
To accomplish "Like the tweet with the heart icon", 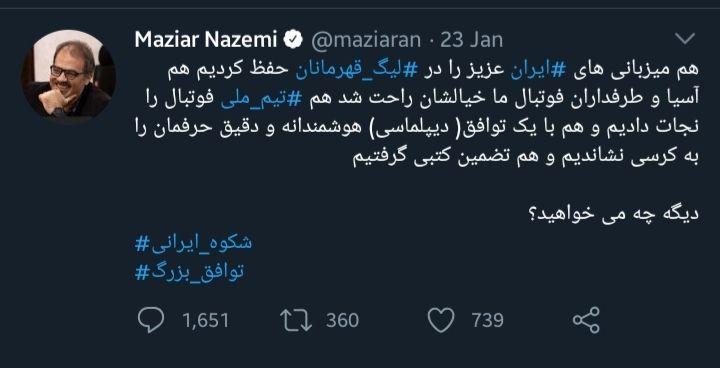I will point(441,320).
